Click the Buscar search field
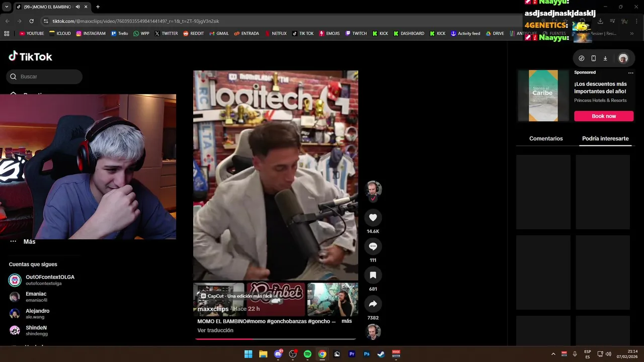 coord(44,76)
